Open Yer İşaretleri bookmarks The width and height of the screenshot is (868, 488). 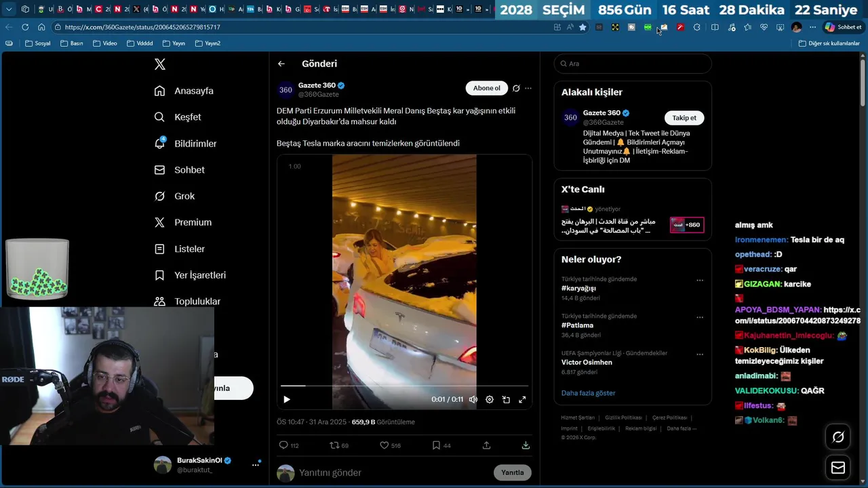pyautogui.click(x=190, y=275)
